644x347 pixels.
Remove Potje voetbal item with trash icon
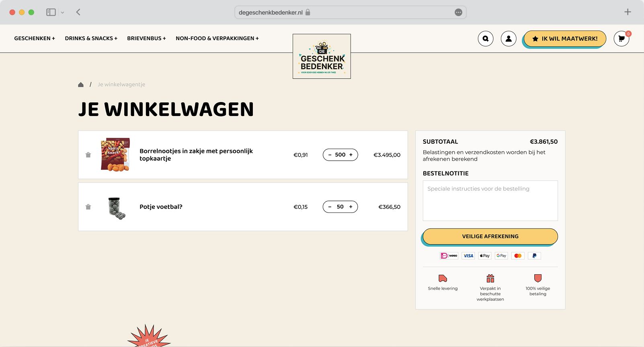[x=88, y=207]
